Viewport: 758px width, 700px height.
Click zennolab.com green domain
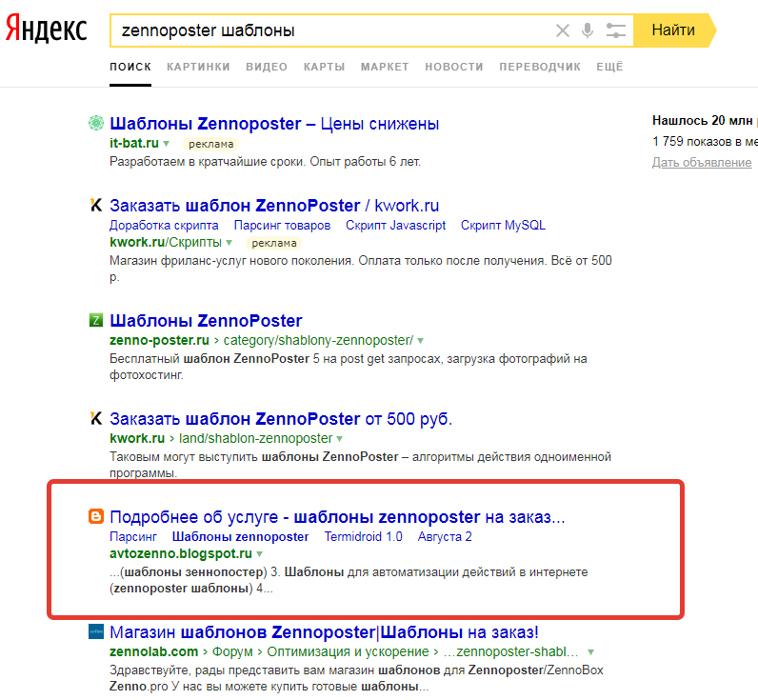(x=153, y=651)
